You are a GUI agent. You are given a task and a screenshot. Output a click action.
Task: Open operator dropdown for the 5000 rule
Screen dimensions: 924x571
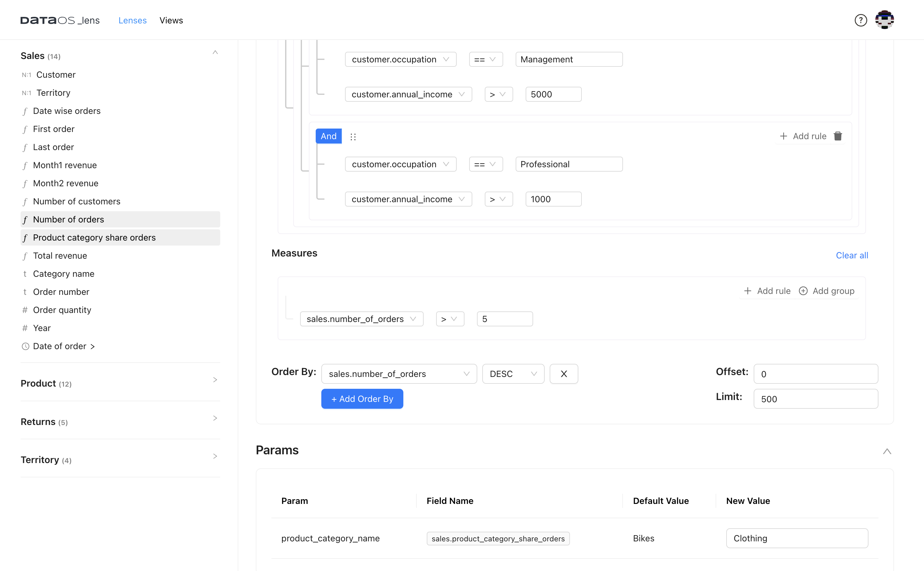[x=498, y=95]
